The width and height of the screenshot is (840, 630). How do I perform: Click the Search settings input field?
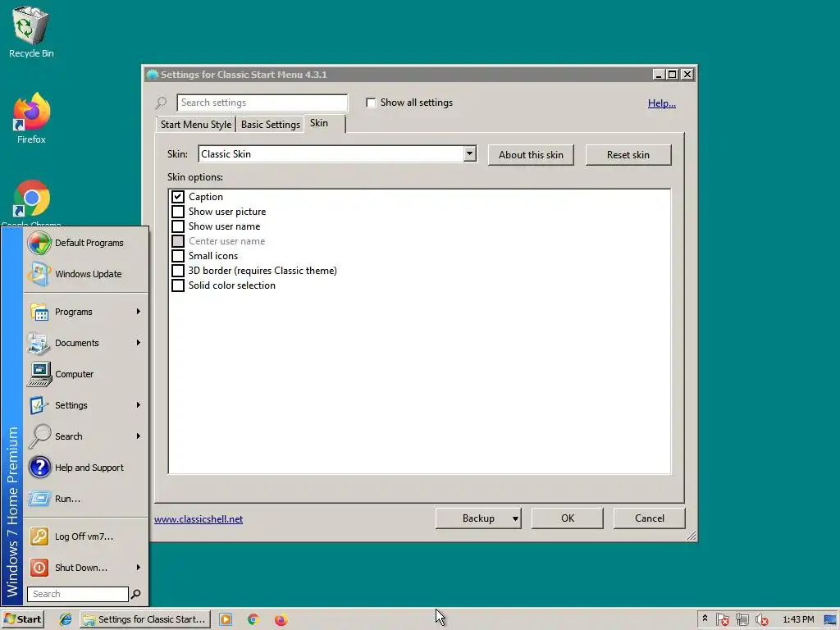pos(262,103)
